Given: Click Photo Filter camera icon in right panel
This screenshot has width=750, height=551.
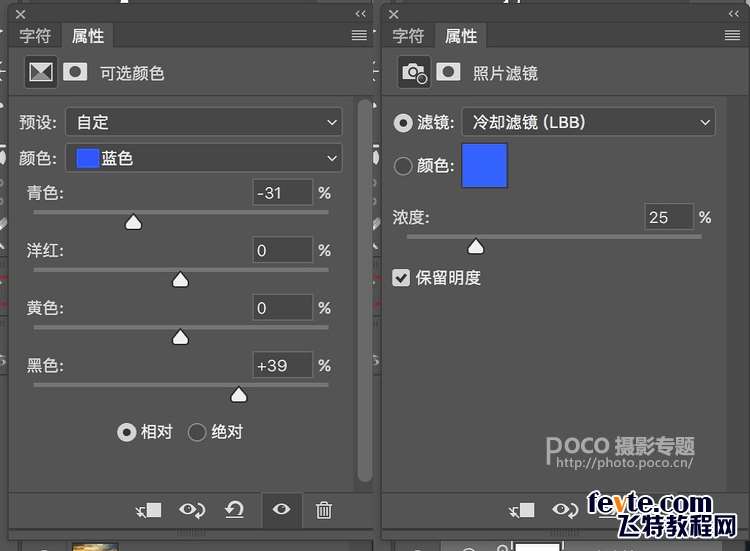Looking at the screenshot, I should coord(414,73).
